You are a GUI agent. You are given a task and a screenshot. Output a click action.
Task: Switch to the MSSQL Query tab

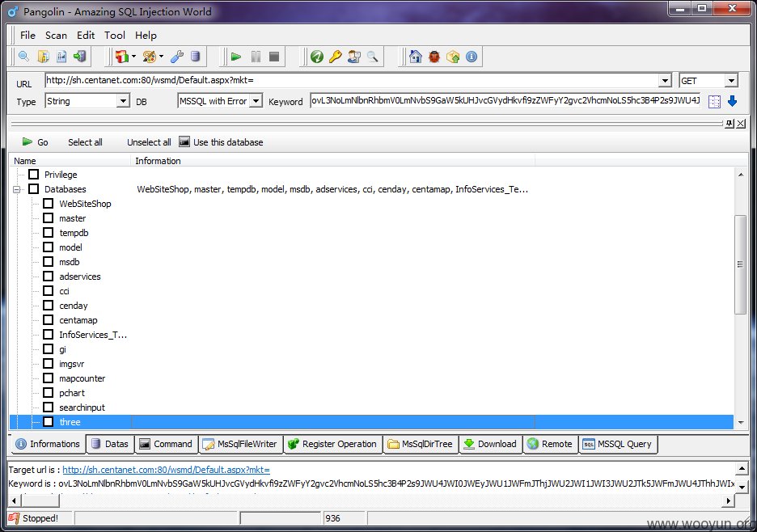(x=617, y=444)
